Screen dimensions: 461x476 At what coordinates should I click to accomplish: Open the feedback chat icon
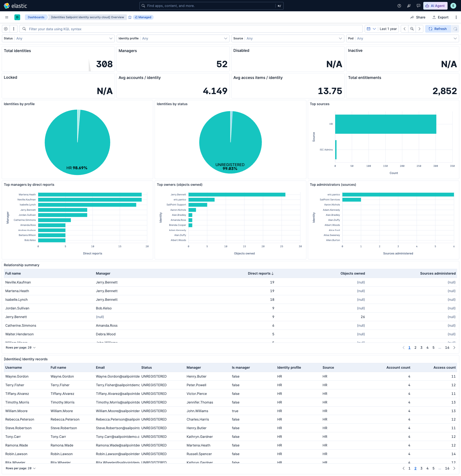418,6
